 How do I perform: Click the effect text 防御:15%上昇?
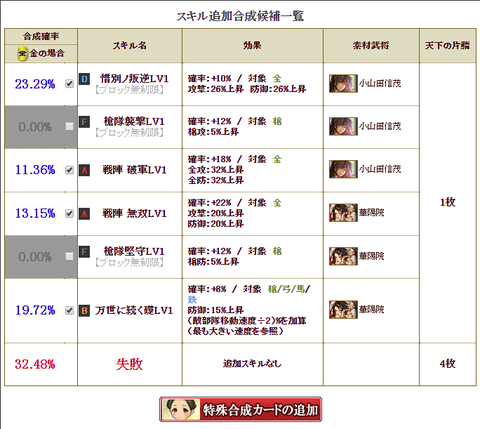(x=216, y=310)
